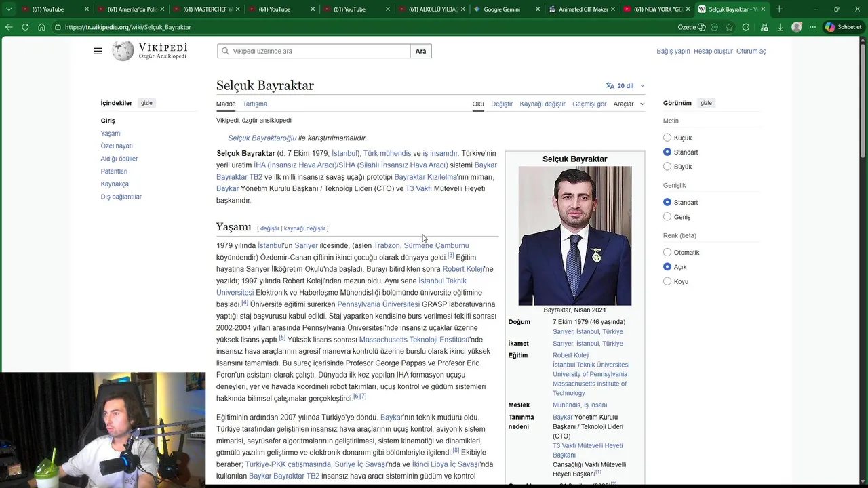Click the Ara search button
This screenshot has width=868, height=488.
(x=421, y=51)
